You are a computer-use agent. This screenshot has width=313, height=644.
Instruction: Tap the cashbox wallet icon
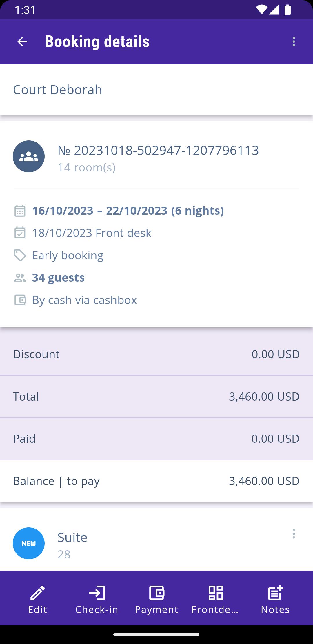coord(20,300)
